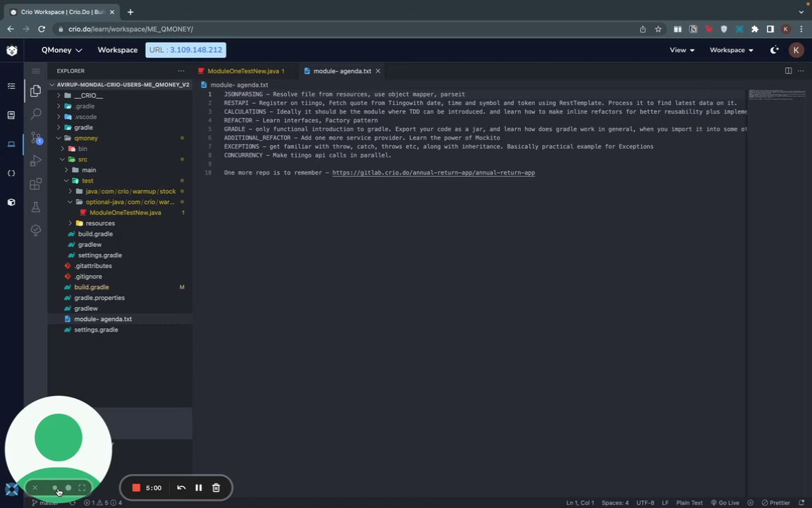This screenshot has height=508, width=812.
Task: Change language mode Plain Text in status bar
Action: 689,503
